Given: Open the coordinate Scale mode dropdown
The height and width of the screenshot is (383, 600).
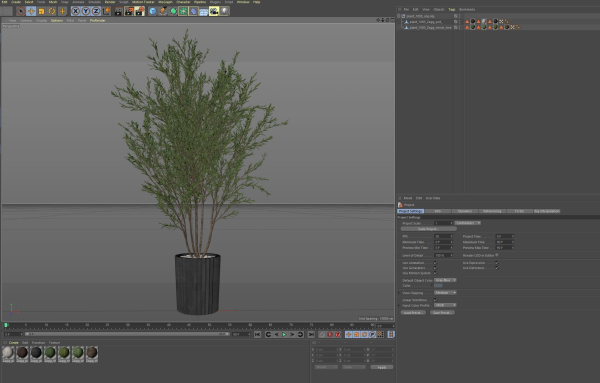Looking at the screenshot, I should click(354, 367).
